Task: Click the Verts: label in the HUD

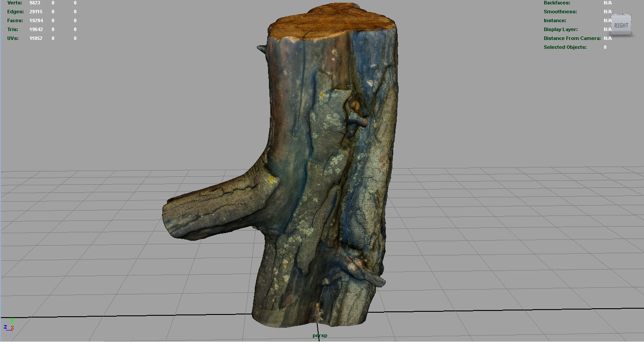Action: (15, 3)
